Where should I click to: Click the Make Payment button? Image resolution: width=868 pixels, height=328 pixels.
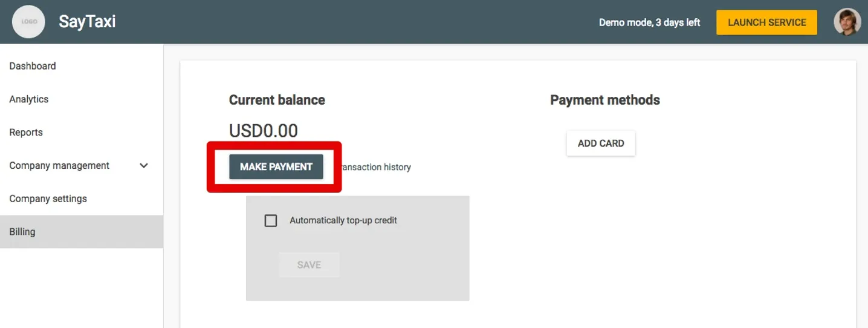click(x=276, y=167)
